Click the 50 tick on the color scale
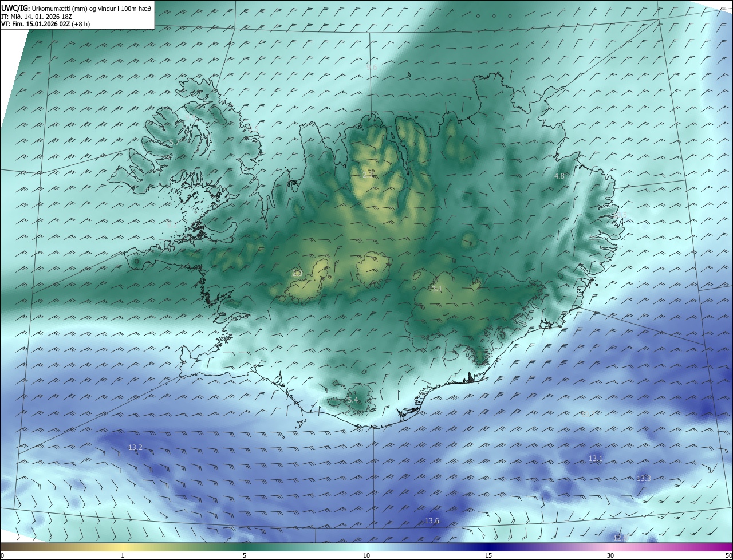 tap(728, 555)
